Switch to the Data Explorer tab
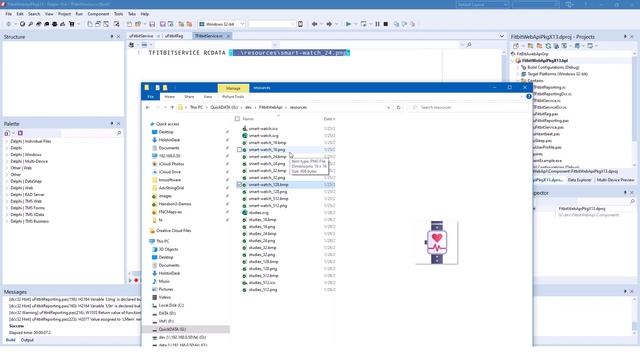Screen dimensions: 640x360 (580, 180)
